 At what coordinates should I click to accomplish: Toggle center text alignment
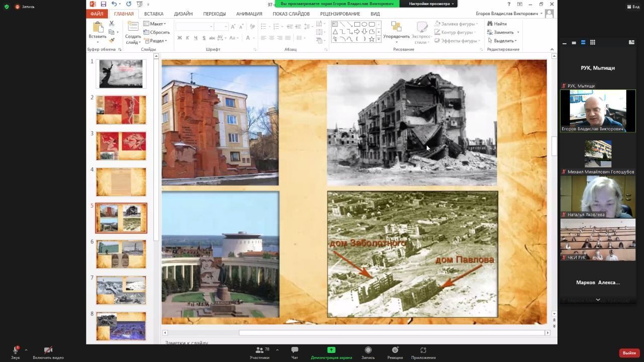click(272, 38)
